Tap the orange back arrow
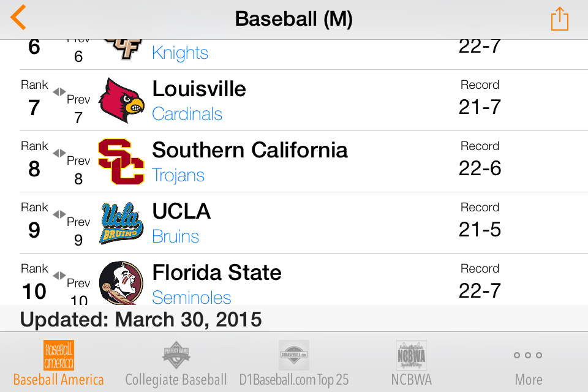 pos(18,17)
